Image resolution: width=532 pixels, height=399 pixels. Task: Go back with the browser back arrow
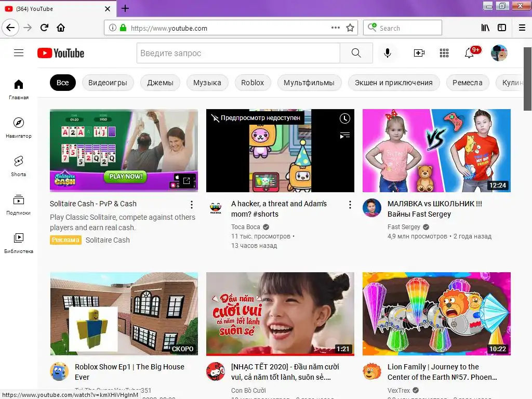[x=10, y=28]
